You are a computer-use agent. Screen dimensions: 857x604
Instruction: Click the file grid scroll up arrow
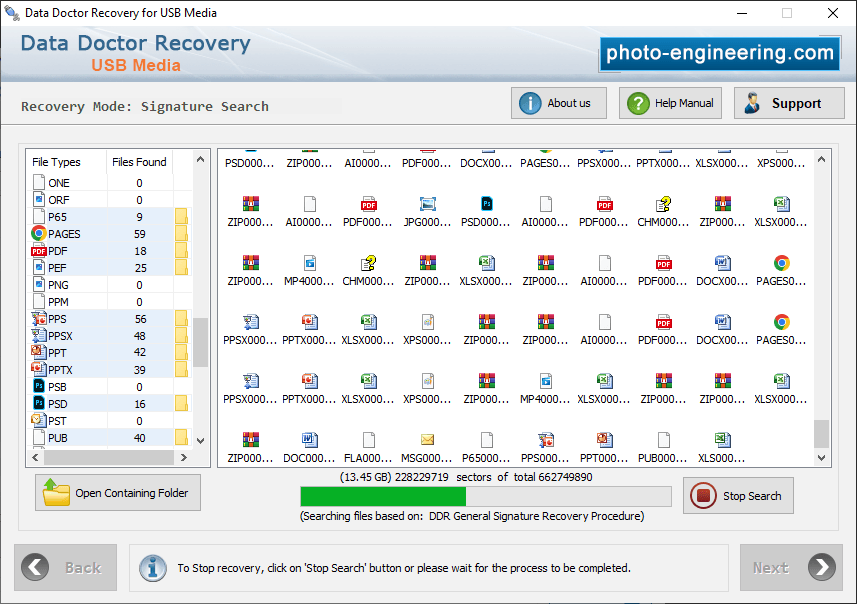[x=821, y=159]
